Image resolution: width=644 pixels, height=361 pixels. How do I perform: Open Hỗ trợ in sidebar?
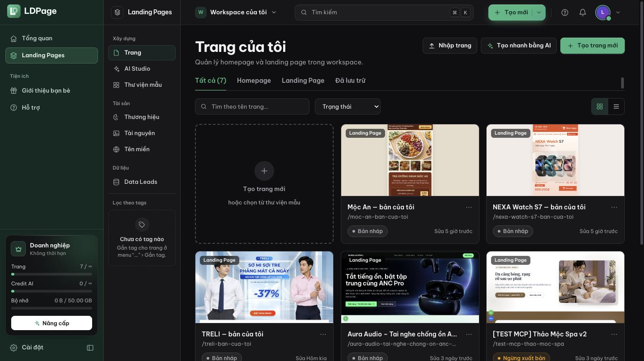click(51, 108)
